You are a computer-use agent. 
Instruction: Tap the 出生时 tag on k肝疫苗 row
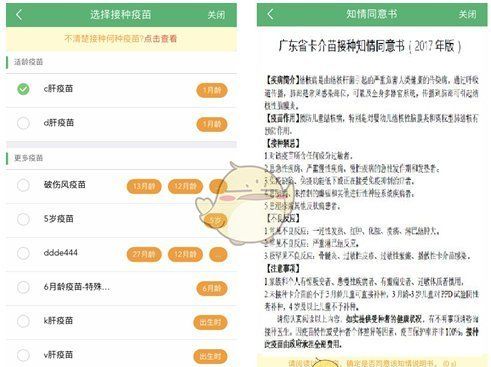(x=210, y=322)
